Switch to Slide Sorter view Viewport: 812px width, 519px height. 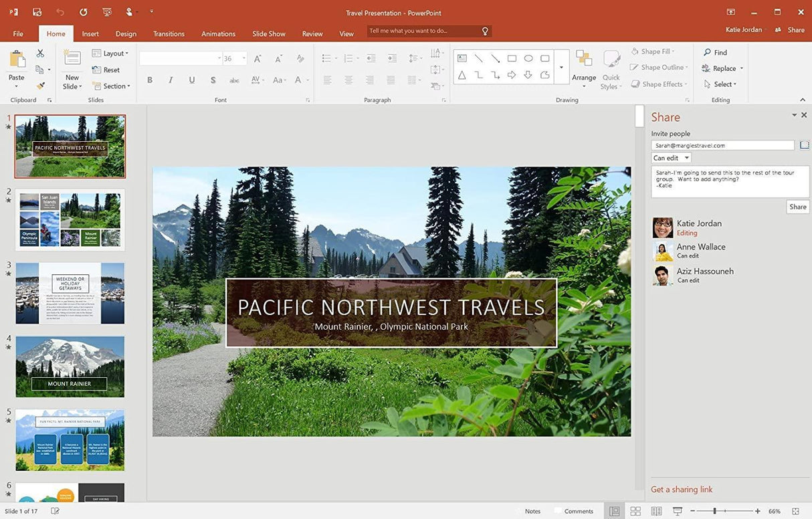click(x=635, y=510)
